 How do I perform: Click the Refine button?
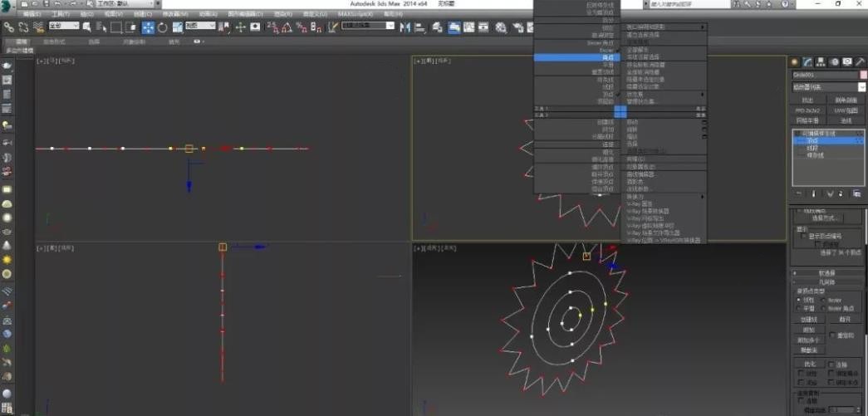(x=808, y=364)
